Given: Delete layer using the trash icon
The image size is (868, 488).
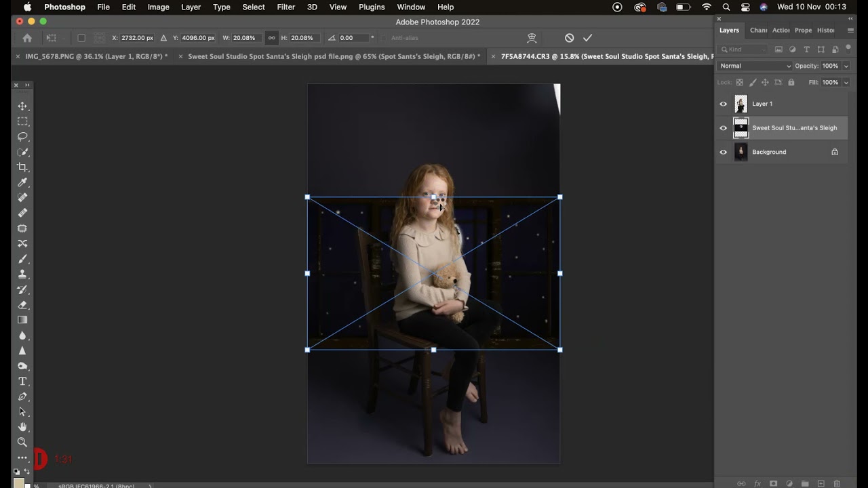Looking at the screenshot, I should point(837,483).
